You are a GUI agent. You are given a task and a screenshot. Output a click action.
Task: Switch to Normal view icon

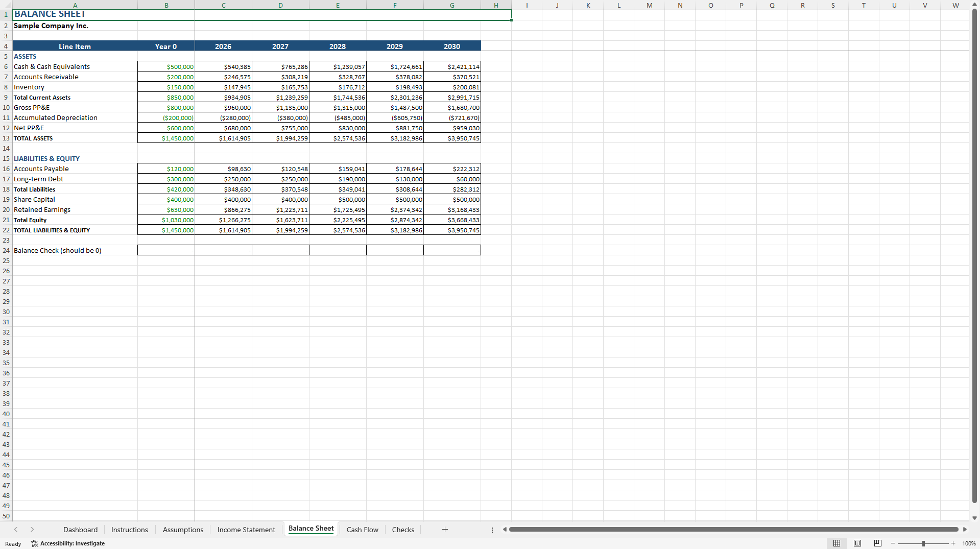836,543
